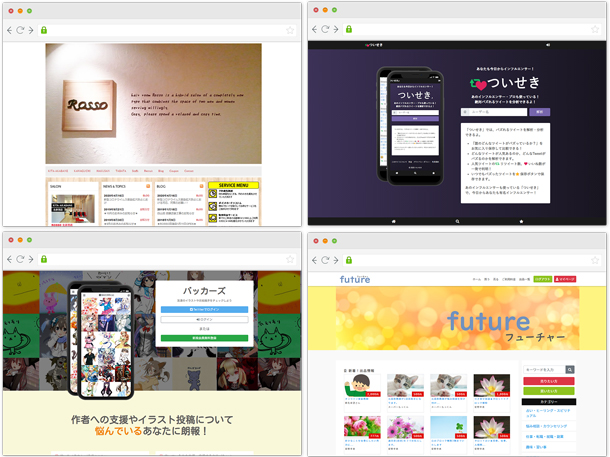Open the home icon in ついせき bottom bar
This screenshot has width=610, height=457.
pos(393,221)
